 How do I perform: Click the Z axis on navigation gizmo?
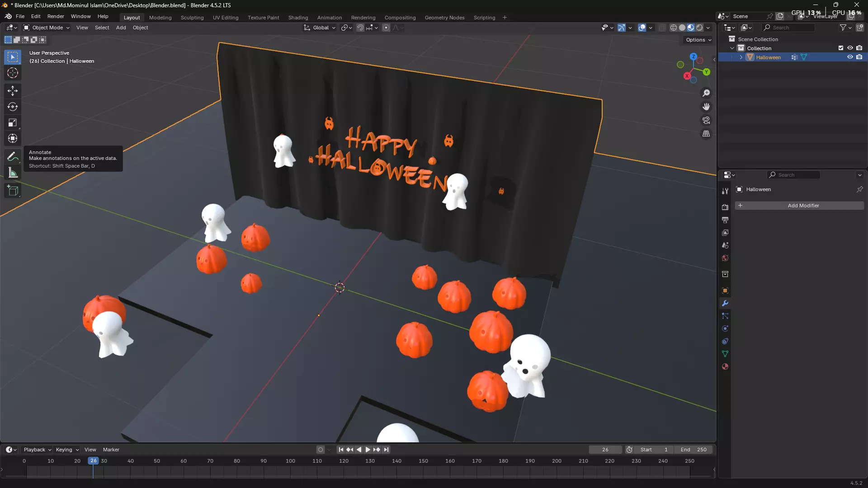pos(693,57)
